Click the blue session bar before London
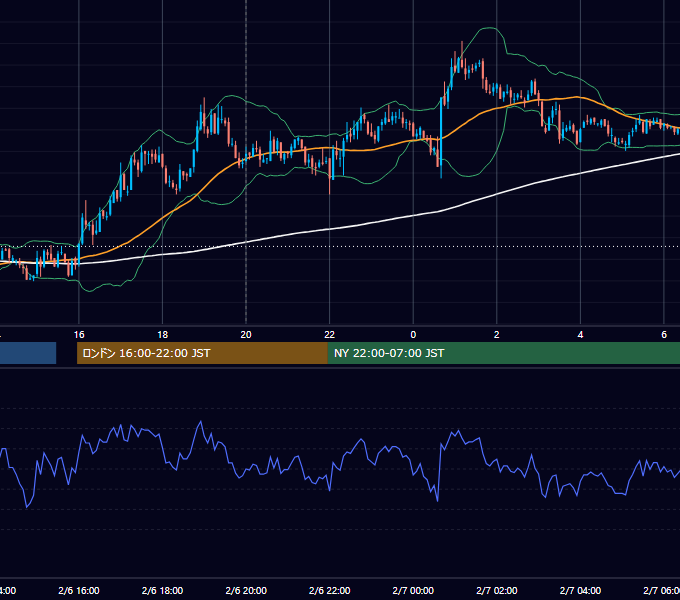680x600 pixels. pyautogui.click(x=28, y=353)
